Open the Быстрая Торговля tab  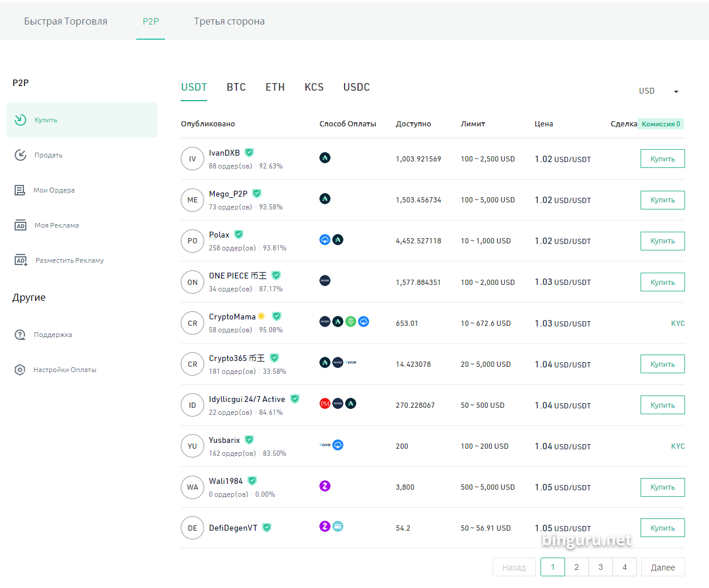(66, 22)
